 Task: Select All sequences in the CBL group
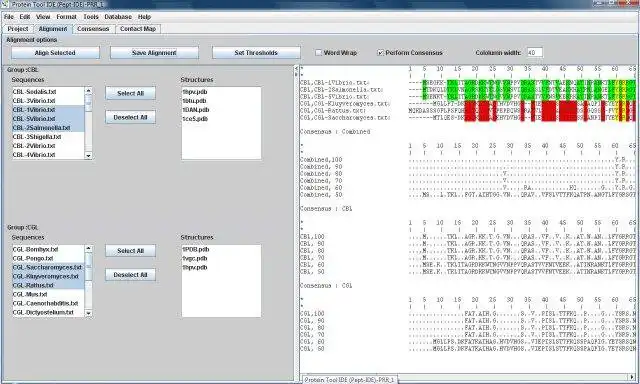(x=131, y=93)
